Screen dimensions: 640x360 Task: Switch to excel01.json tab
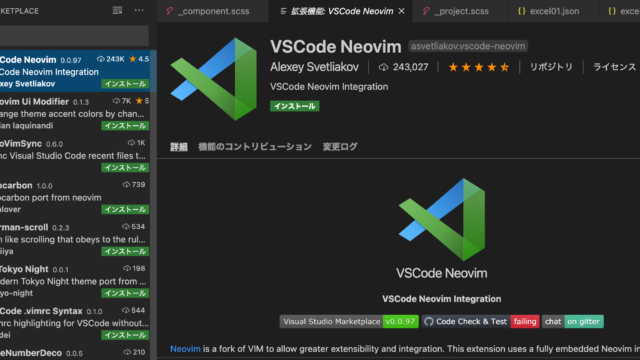(x=553, y=11)
